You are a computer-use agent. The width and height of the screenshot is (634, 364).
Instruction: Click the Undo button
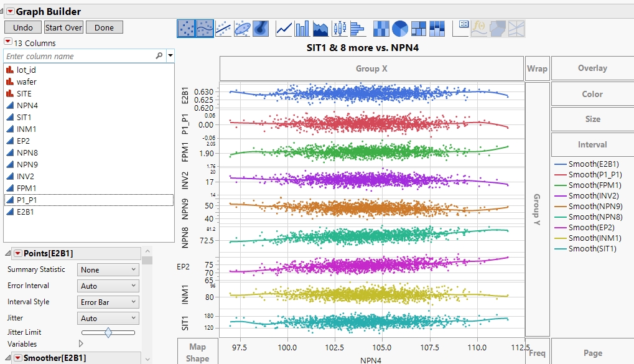(x=23, y=27)
